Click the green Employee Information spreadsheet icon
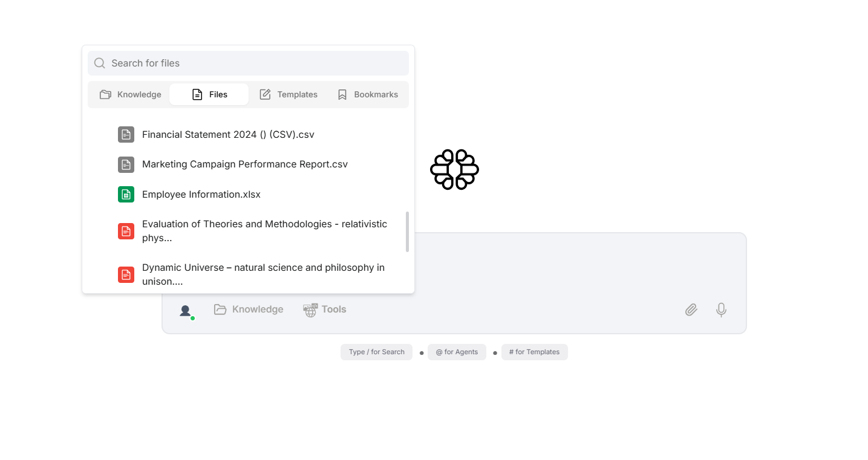 pyautogui.click(x=126, y=194)
